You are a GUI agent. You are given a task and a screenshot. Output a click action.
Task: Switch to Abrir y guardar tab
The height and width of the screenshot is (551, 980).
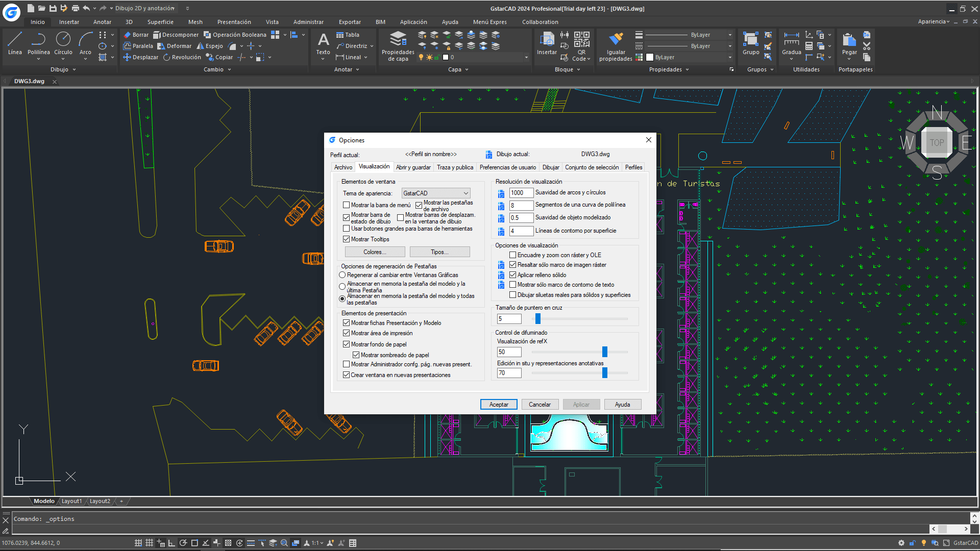[x=413, y=167]
